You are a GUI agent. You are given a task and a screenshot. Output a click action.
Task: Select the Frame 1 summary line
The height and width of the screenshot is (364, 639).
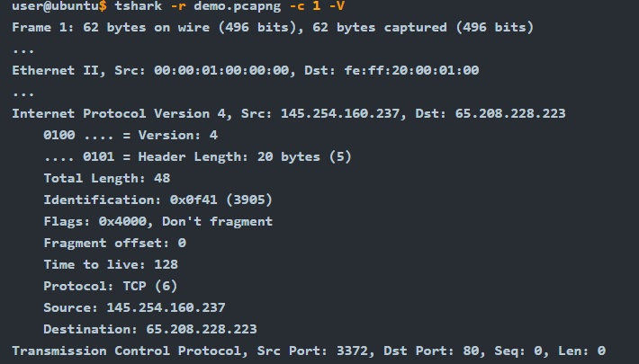click(x=273, y=27)
